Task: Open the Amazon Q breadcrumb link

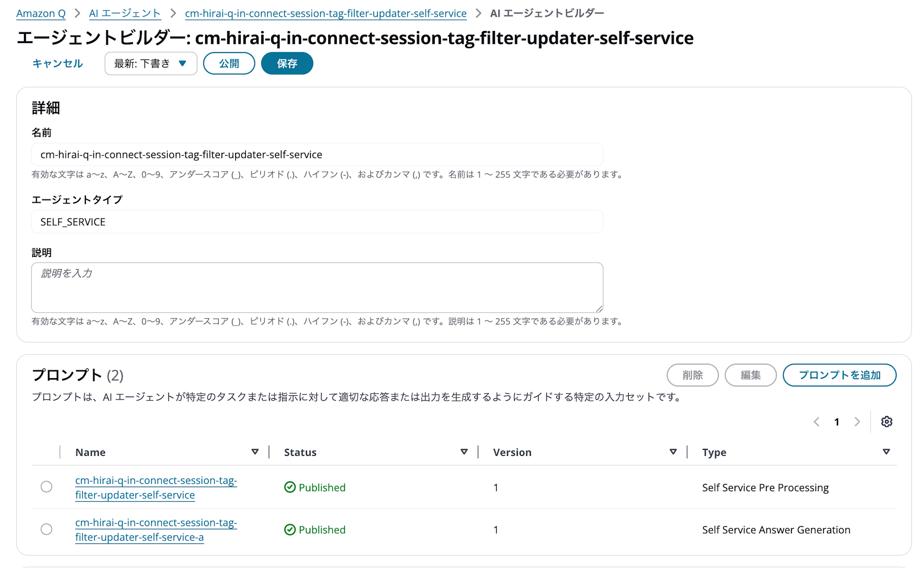Action: tap(41, 13)
